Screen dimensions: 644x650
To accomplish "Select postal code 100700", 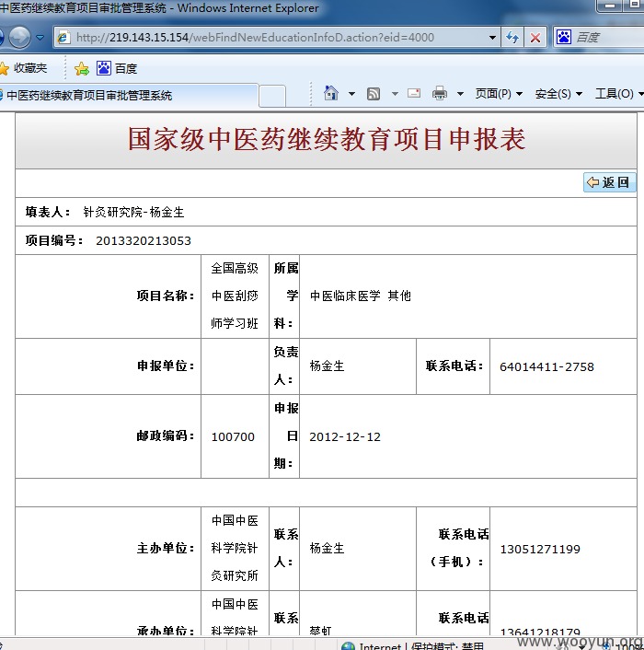I will pos(233,437).
